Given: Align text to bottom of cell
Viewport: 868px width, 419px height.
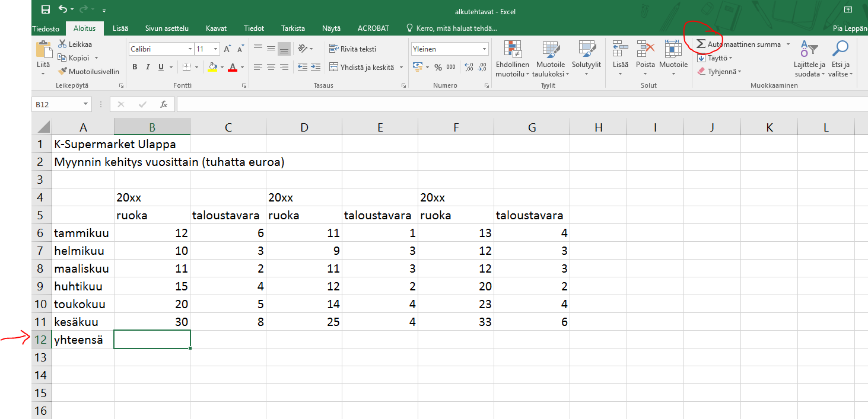Looking at the screenshot, I should pyautogui.click(x=284, y=49).
